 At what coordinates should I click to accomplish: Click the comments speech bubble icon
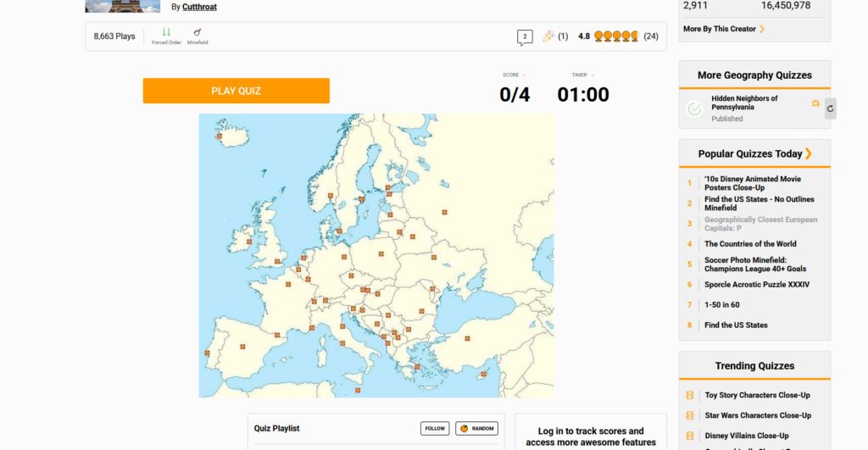click(x=525, y=36)
